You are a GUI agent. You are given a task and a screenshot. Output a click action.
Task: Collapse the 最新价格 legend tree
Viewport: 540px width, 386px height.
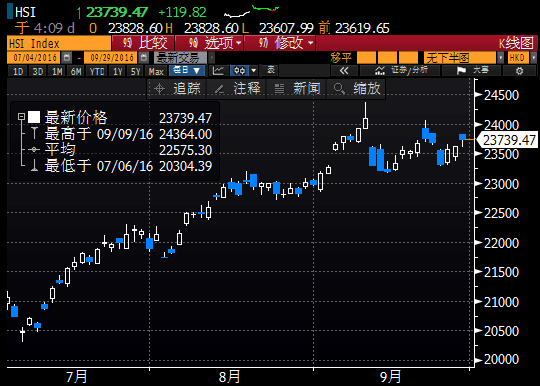click(21, 117)
